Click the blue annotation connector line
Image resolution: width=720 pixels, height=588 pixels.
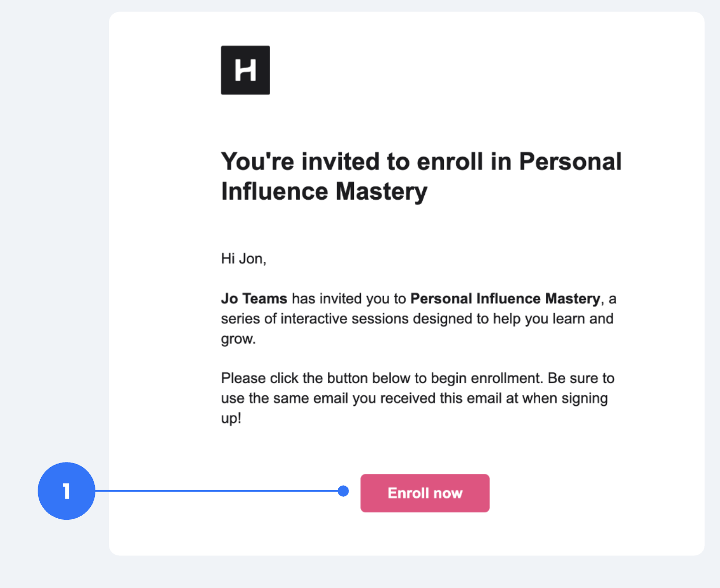coord(216,491)
